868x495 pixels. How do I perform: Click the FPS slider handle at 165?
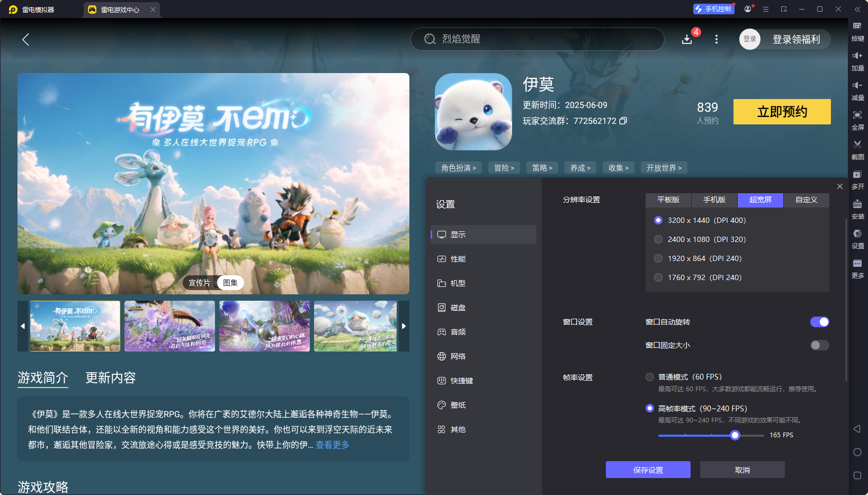(x=735, y=435)
